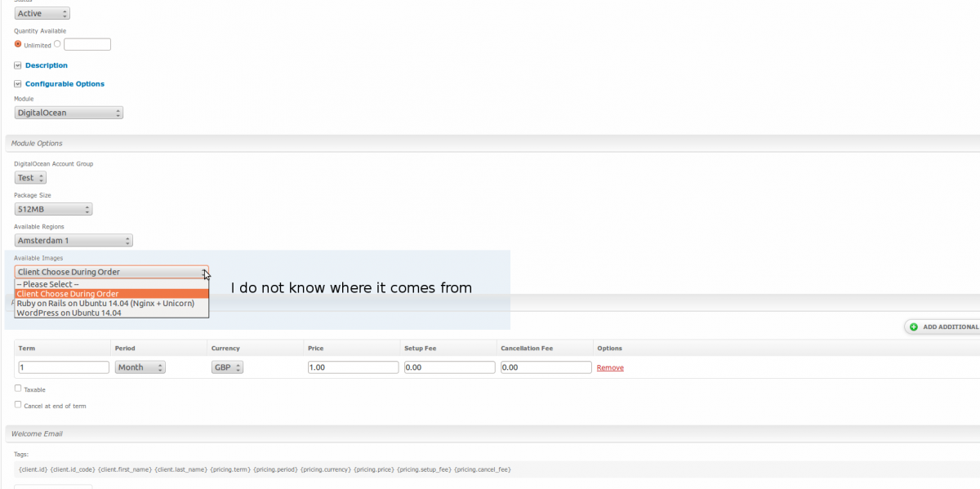Choose 'Client Choose During Order' in the list

point(111,294)
